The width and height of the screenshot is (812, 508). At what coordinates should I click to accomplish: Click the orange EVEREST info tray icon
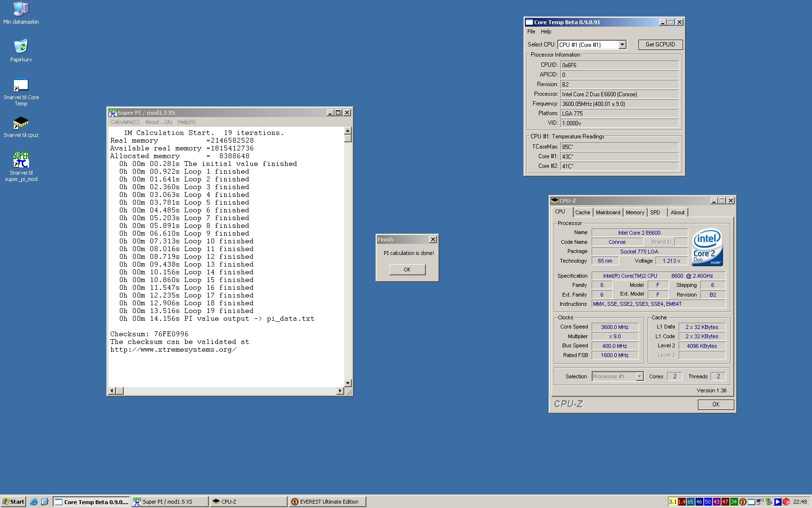743,502
